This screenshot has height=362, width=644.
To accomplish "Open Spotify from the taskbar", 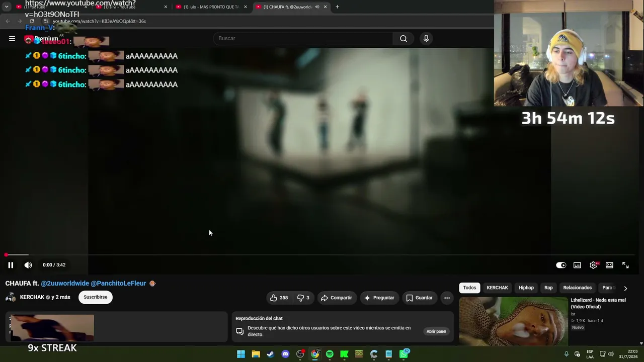I will (x=330, y=354).
